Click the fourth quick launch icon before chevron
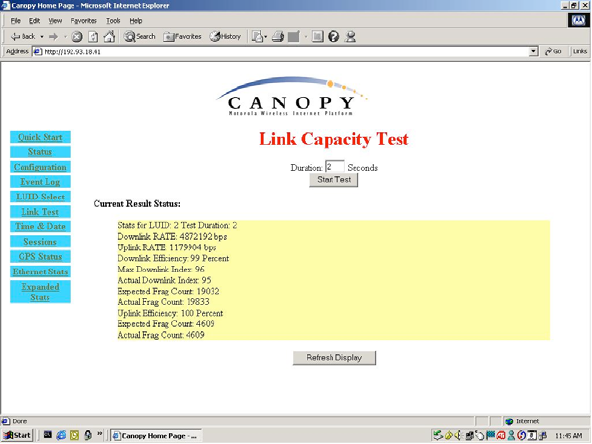592x444 pixels. (x=88, y=435)
